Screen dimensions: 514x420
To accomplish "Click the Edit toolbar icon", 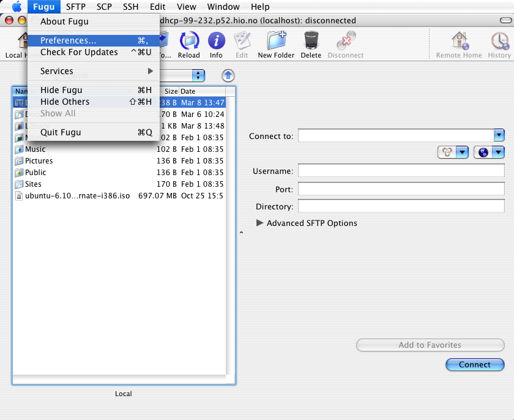I will pos(242,40).
